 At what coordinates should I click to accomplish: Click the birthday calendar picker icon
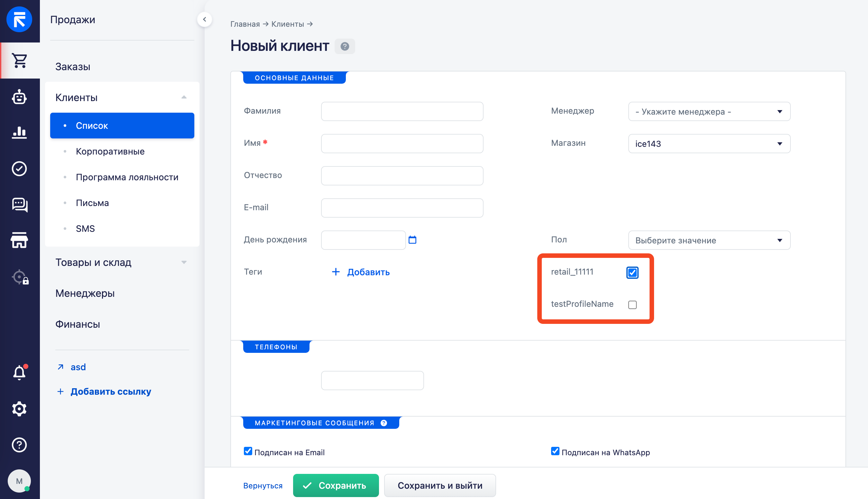(412, 240)
